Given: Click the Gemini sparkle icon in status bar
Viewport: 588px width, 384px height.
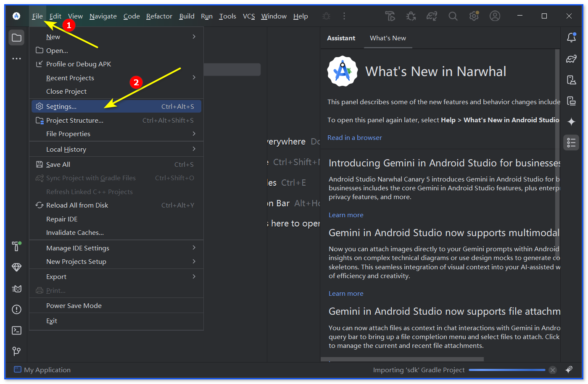Looking at the screenshot, I should click(x=569, y=370).
